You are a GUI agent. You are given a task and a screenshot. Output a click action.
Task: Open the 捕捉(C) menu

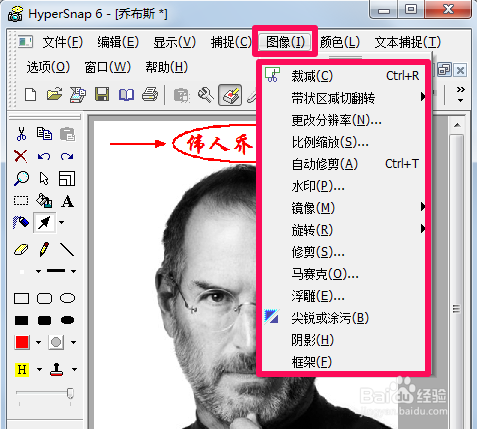pos(231,42)
